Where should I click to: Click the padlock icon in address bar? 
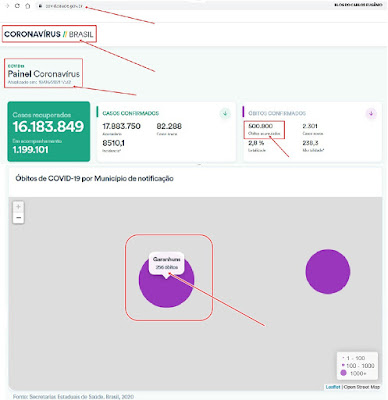coord(40,6)
